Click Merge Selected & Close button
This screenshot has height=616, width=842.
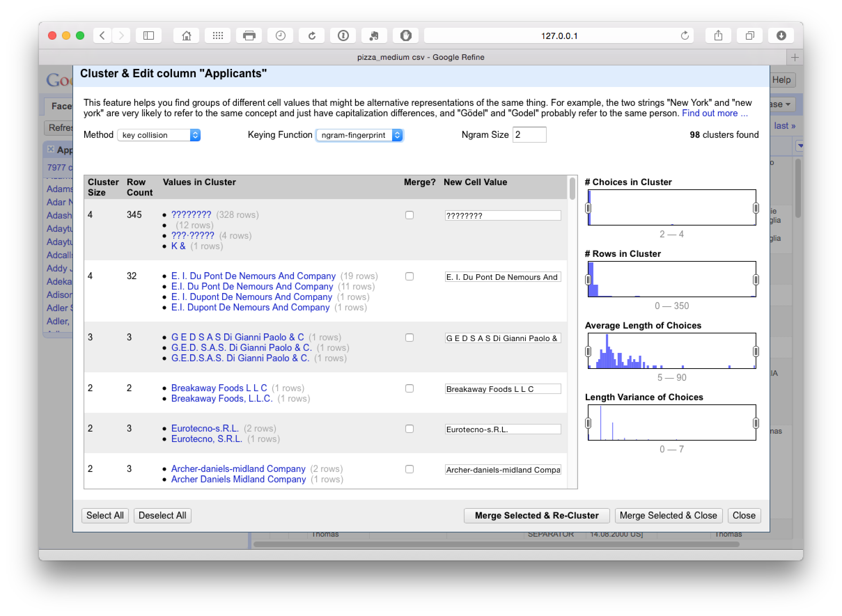668,515
